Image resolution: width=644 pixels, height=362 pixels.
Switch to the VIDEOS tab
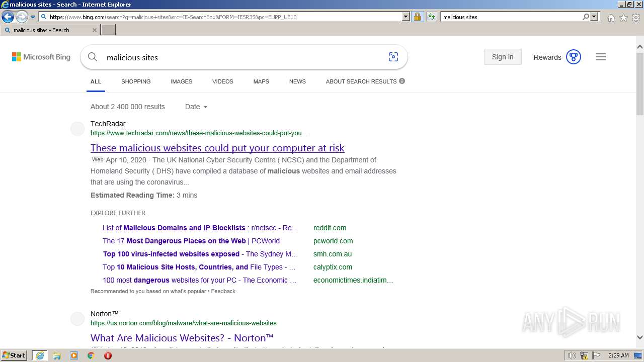click(x=223, y=81)
